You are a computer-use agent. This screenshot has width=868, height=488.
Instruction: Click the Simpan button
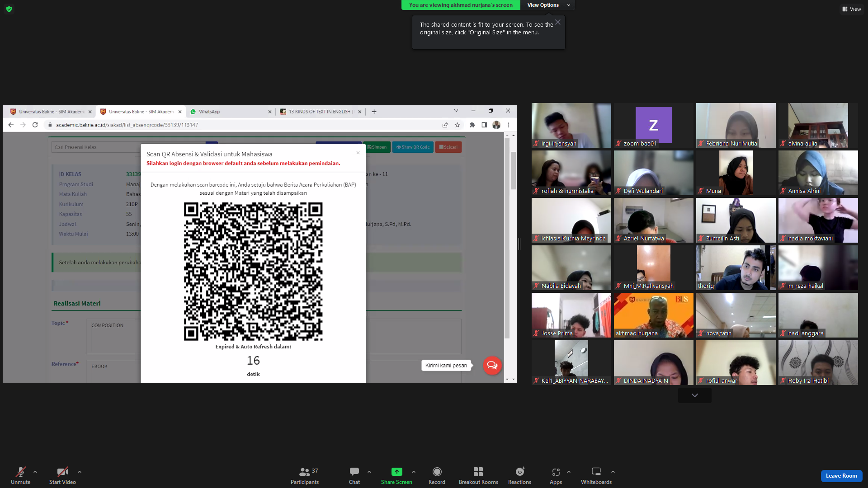tap(377, 147)
